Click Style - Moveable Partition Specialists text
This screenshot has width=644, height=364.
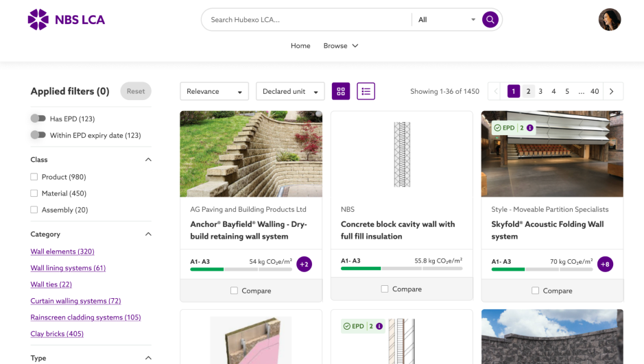tap(550, 209)
